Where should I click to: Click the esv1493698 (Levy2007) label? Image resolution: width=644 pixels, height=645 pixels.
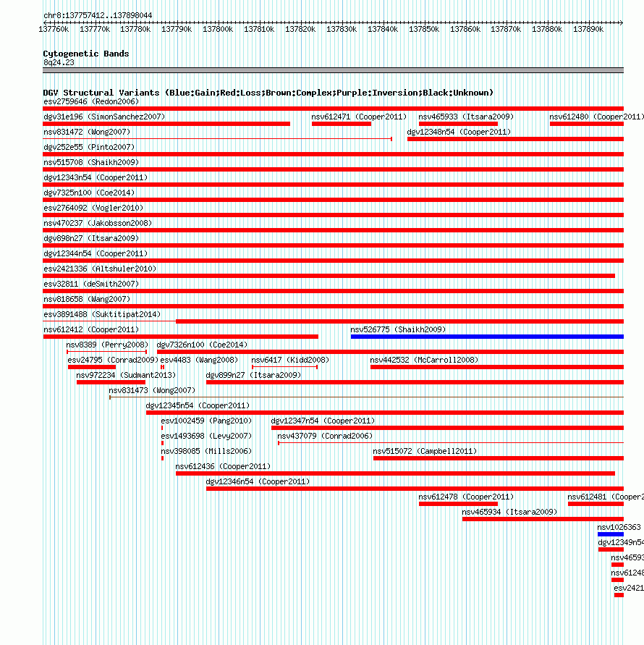pos(206,437)
